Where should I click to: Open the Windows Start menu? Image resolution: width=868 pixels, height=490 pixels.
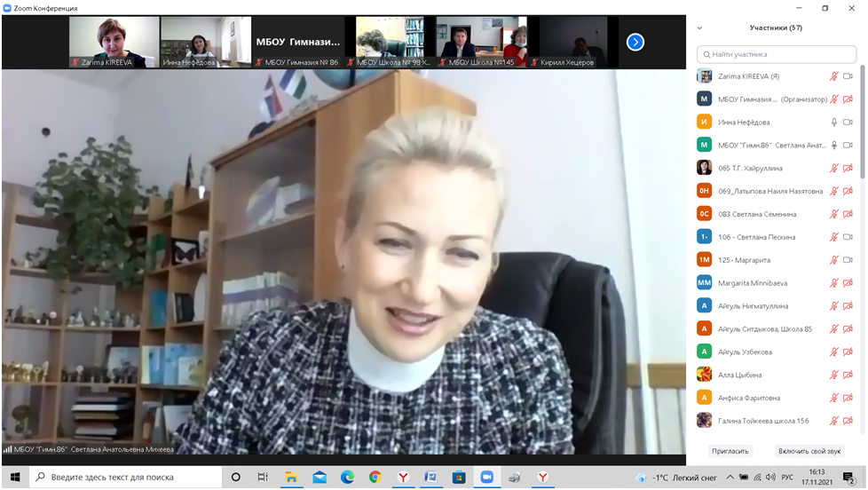(14, 478)
